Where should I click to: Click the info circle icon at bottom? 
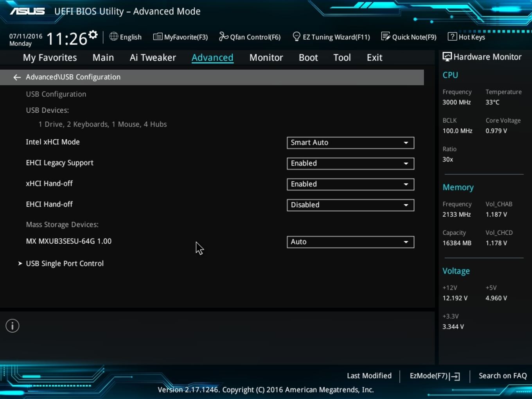[x=13, y=326]
